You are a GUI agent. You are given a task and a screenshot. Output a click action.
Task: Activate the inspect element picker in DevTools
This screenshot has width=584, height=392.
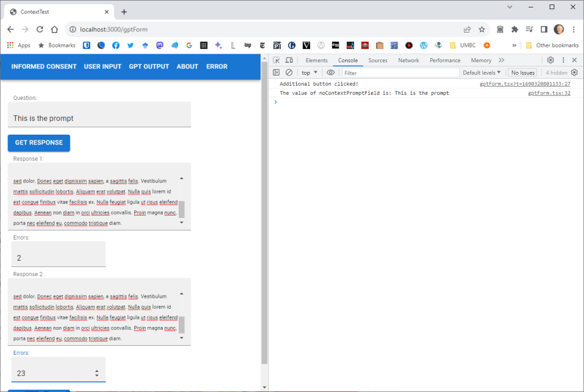pos(276,60)
